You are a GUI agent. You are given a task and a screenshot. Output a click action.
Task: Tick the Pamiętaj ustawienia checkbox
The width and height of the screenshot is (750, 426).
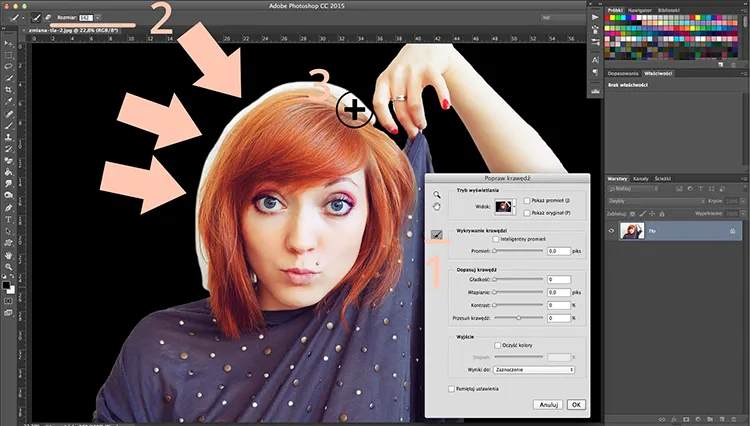450,388
